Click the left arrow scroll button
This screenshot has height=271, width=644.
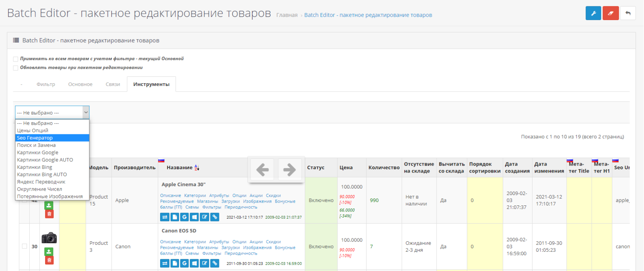262,170
